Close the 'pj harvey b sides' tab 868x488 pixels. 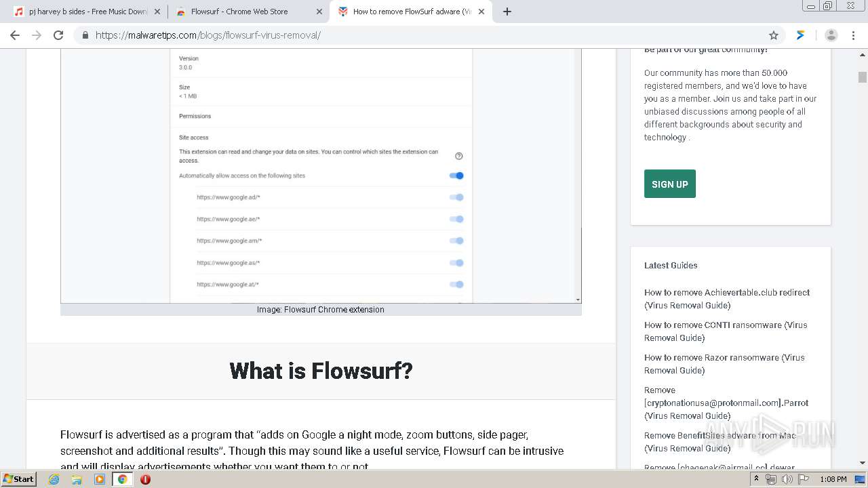[157, 12]
